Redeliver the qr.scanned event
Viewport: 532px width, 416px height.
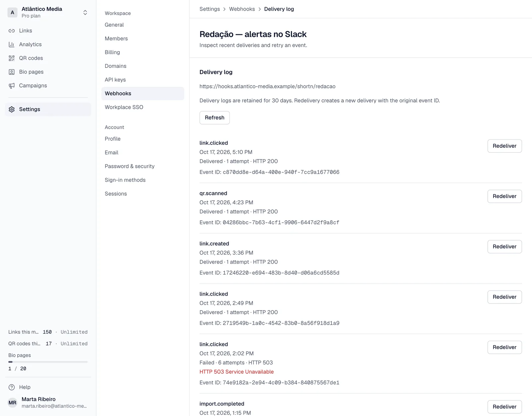click(x=504, y=196)
